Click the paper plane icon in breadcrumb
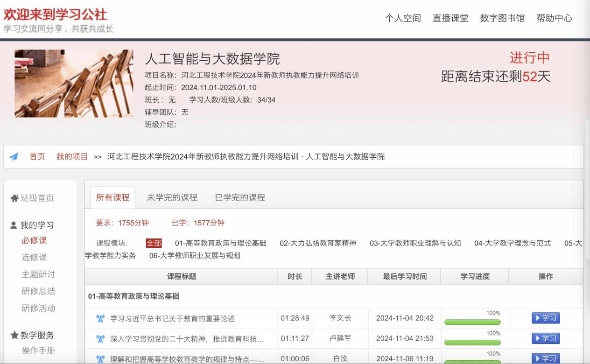 (x=14, y=157)
